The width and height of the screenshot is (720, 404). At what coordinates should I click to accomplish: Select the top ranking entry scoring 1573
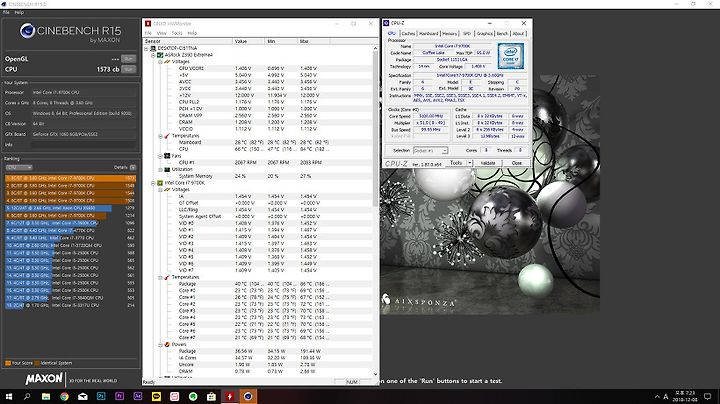pos(70,178)
